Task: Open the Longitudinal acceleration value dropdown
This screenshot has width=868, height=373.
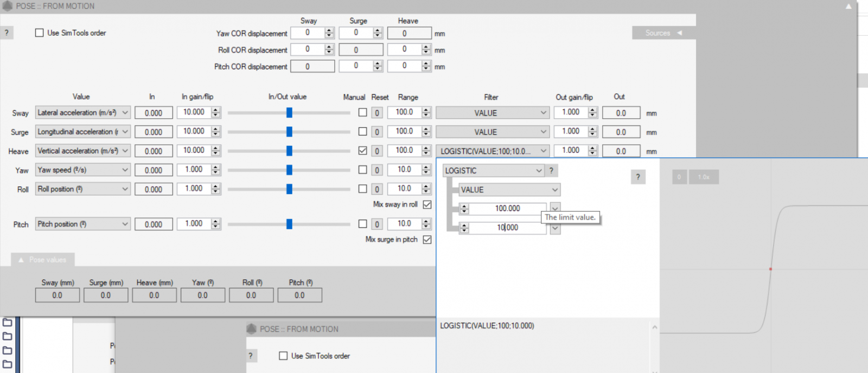Action: point(83,131)
